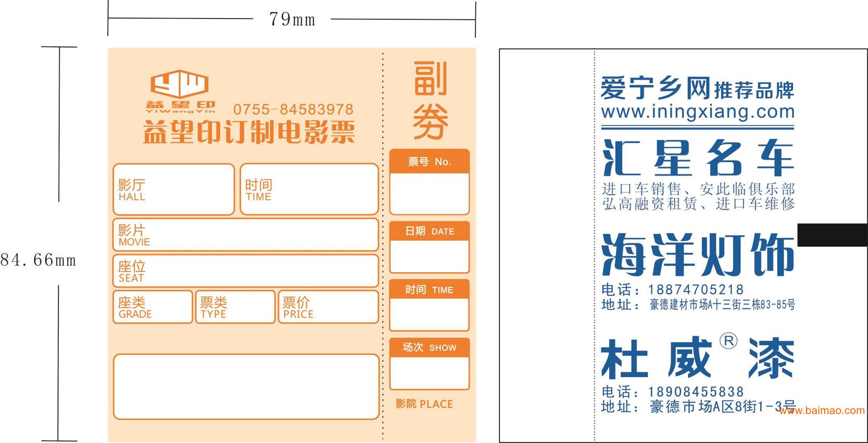Click the 爱宁乡网 推荐品牌 heading
The width and height of the screenshot is (868, 443).
point(697,88)
